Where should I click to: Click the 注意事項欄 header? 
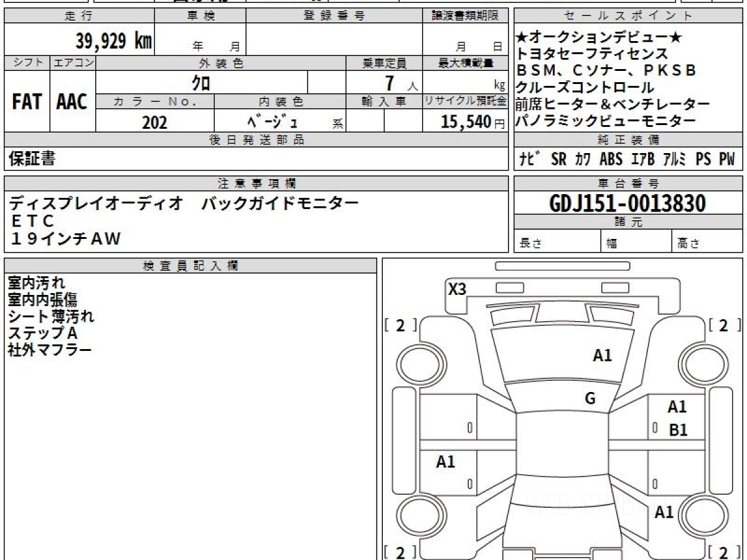[256, 184]
